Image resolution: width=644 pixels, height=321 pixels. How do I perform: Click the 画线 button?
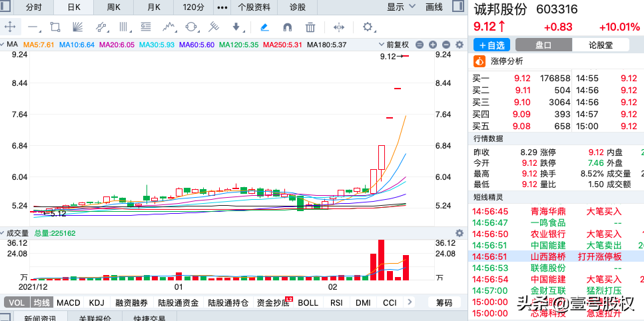tap(434, 7)
